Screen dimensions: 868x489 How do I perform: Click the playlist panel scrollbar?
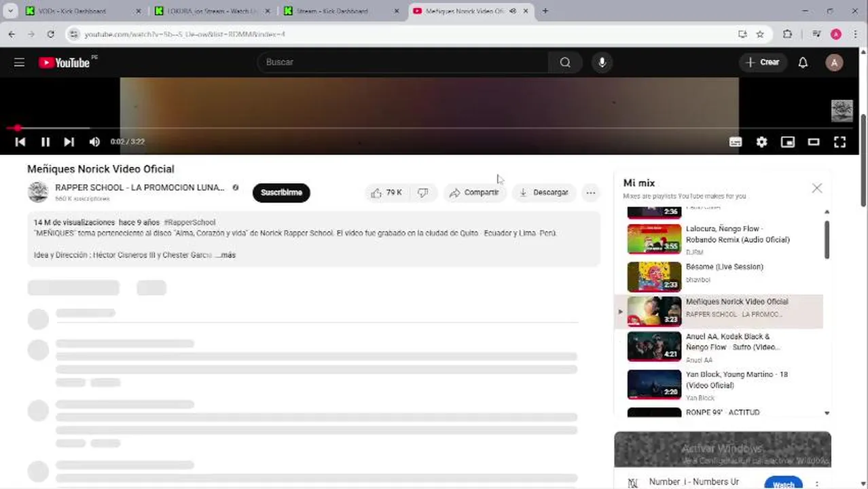coord(827,239)
